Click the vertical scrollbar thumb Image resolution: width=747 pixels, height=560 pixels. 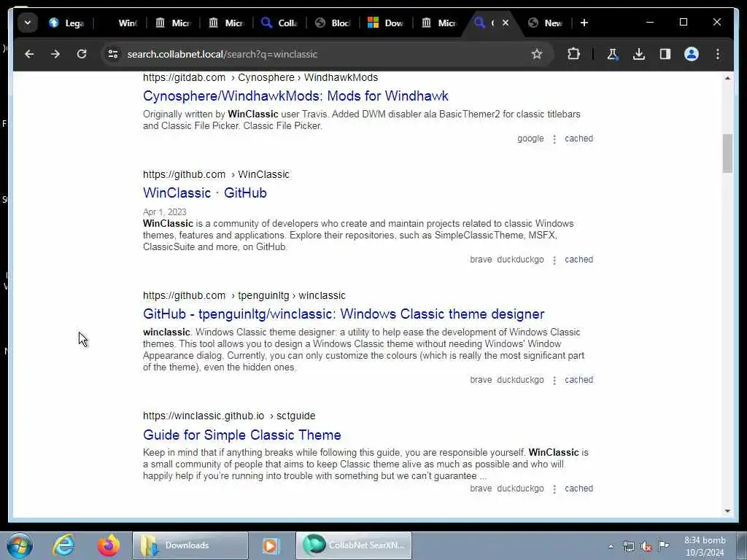click(727, 153)
